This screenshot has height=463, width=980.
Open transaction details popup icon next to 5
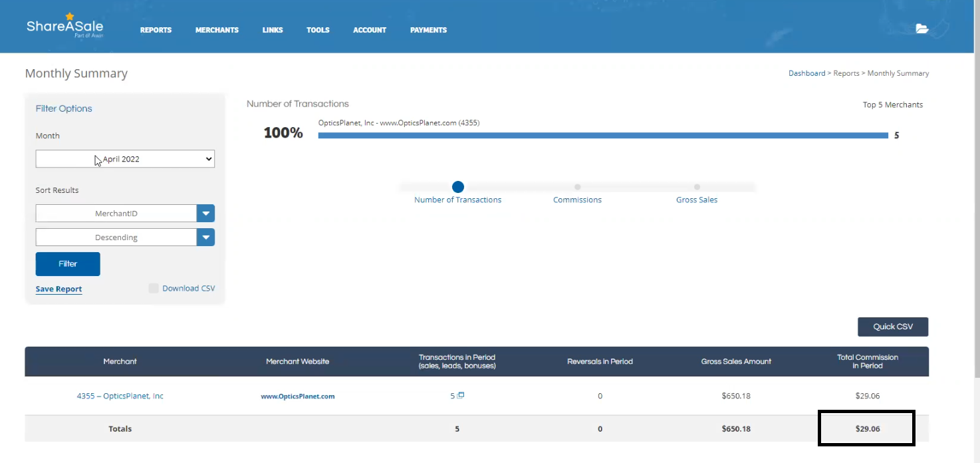(x=461, y=395)
